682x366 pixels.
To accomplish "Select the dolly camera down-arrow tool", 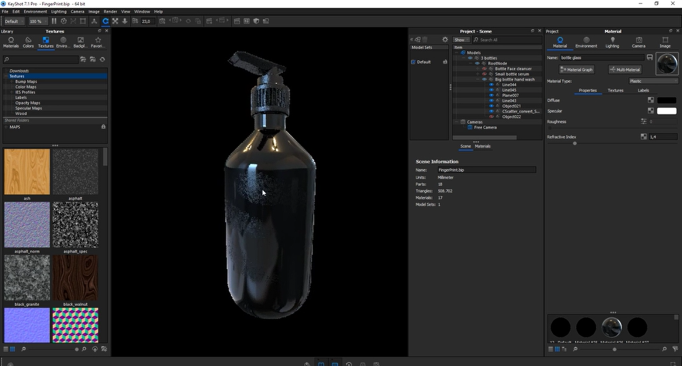I will pos(124,21).
